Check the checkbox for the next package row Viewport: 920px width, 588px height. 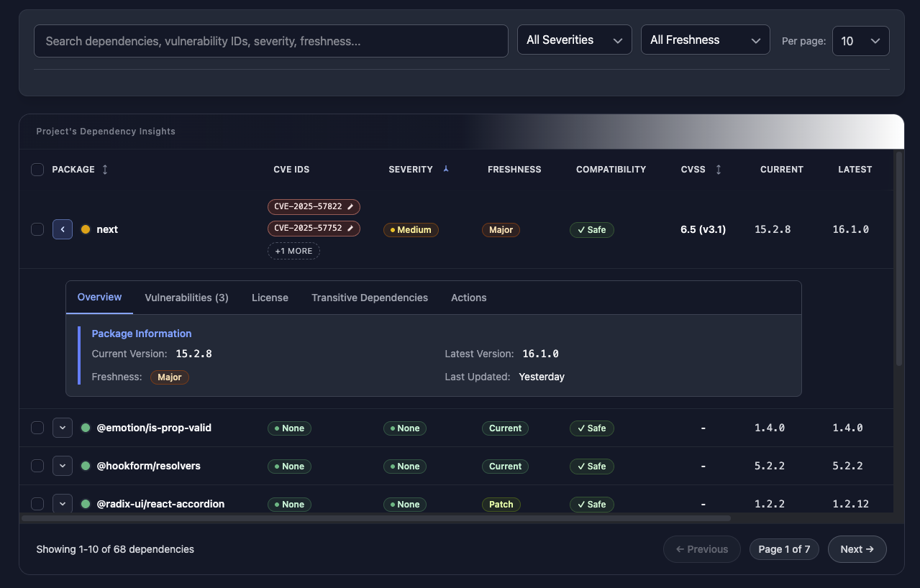coord(37,229)
